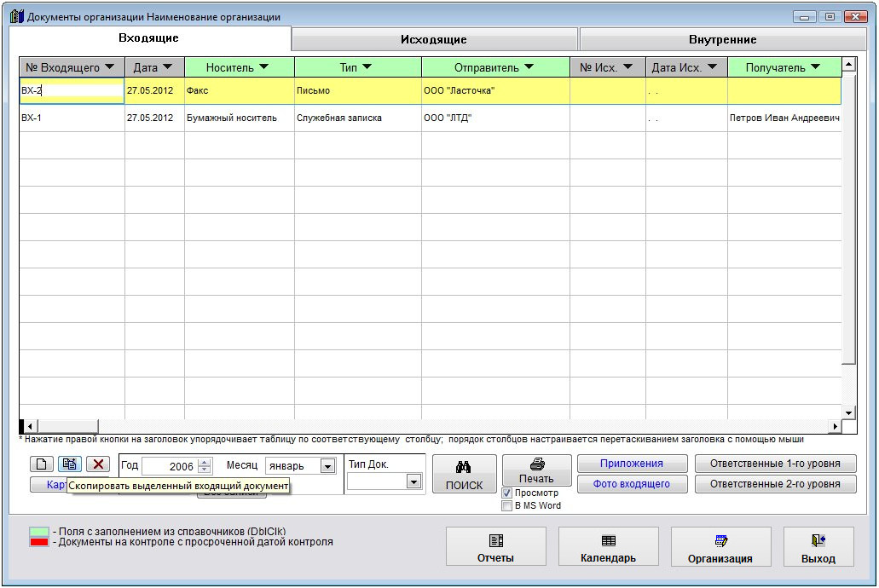Click the green legend color swatch
This screenshot has width=879, height=588.
click(38, 532)
